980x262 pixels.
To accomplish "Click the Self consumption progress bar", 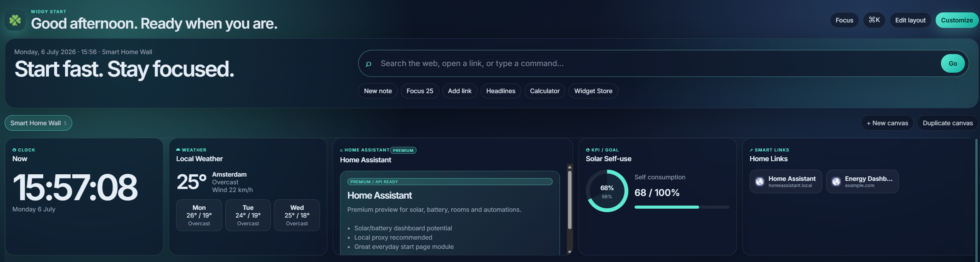I will tap(682, 207).
